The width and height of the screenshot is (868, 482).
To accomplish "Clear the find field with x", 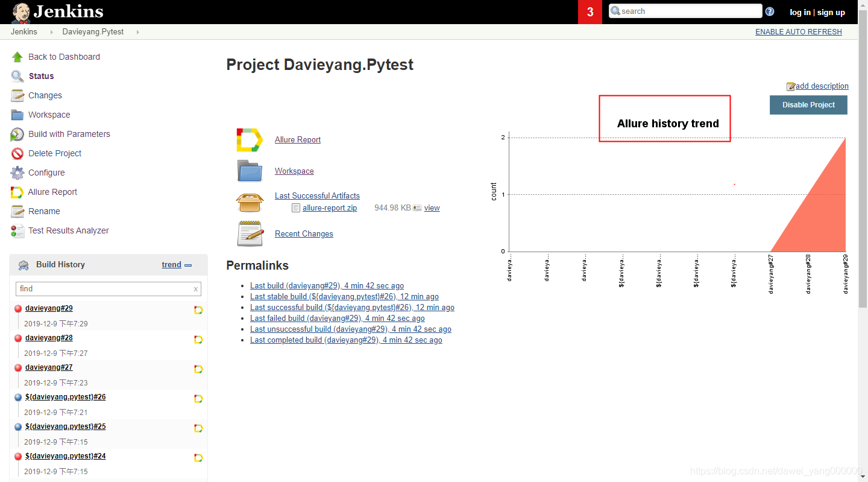I will click(195, 289).
